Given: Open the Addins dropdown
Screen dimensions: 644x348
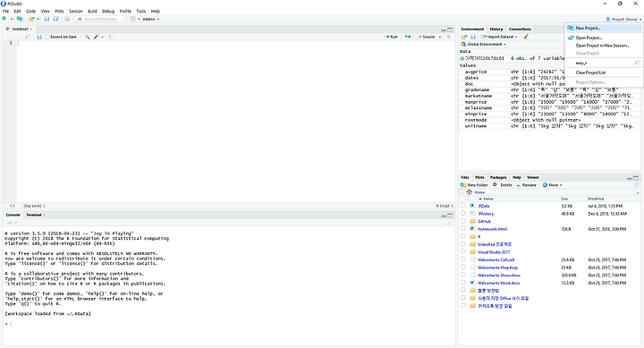Looking at the screenshot, I should pyautogui.click(x=151, y=20).
